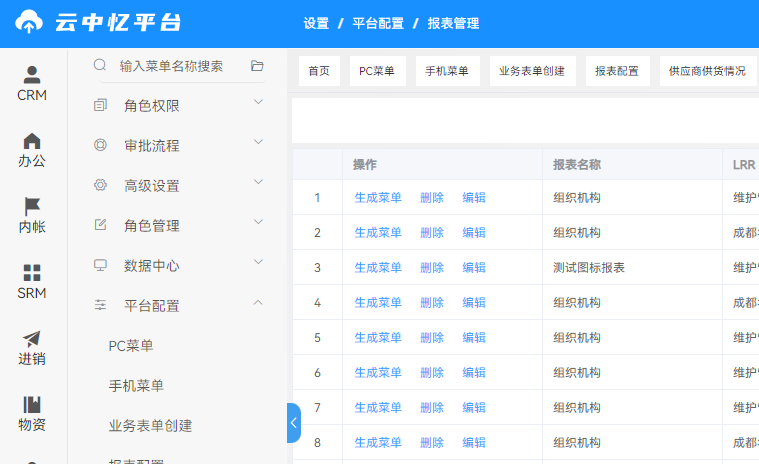Switch to the 业务表单创建 tab
This screenshot has height=464, width=759.
[532, 71]
